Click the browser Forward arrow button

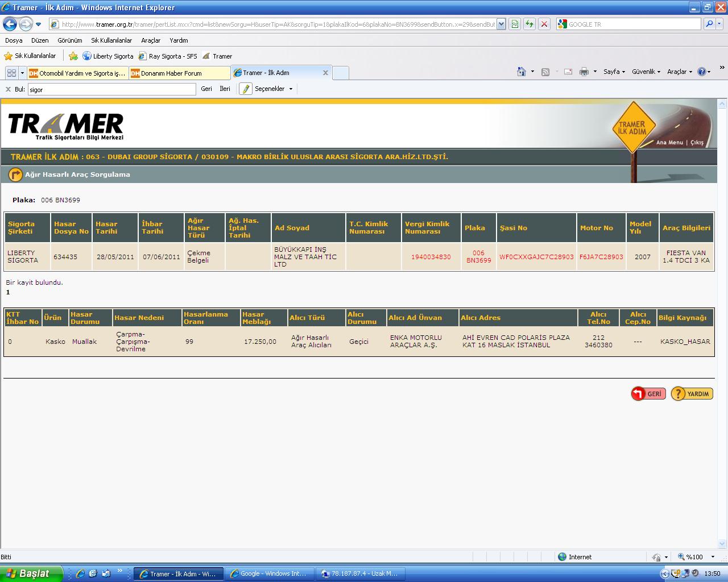click(x=26, y=24)
